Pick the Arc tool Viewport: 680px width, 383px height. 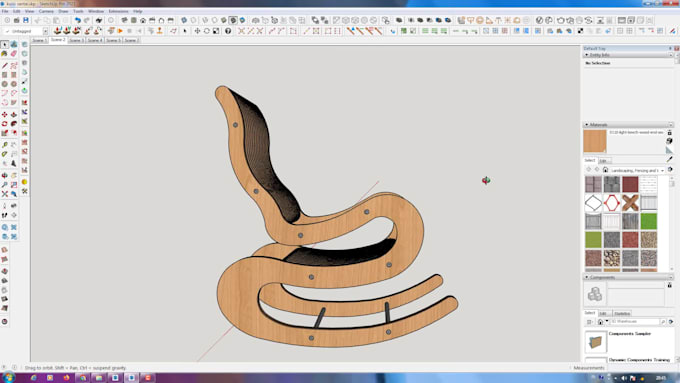(x=4, y=93)
